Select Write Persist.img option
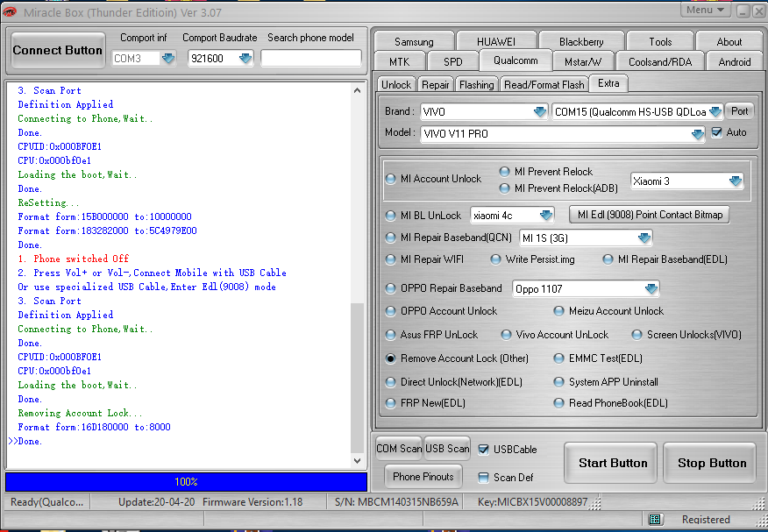The image size is (768, 532). click(x=495, y=259)
